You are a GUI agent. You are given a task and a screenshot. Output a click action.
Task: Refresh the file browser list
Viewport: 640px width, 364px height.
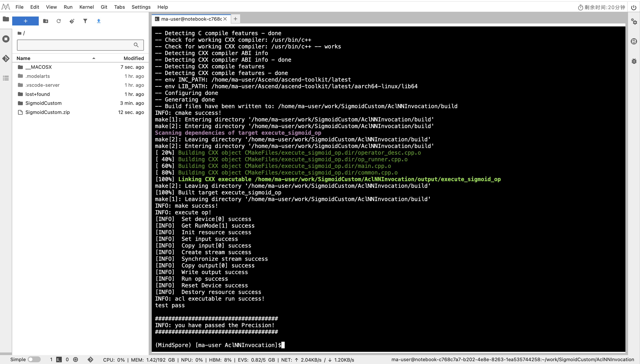click(59, 21)
